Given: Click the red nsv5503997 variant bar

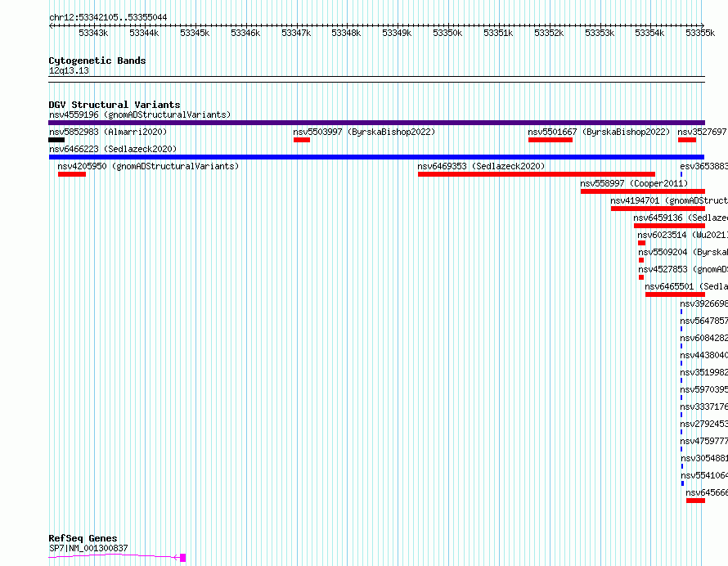Looking at the screenshot, I should tap(302, 140).
